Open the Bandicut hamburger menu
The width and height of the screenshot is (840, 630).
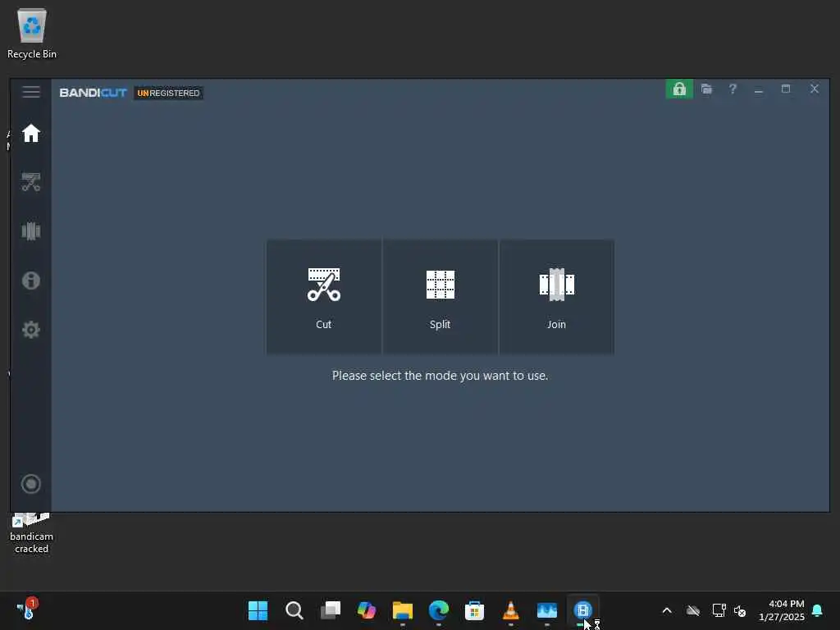[31, 92]
